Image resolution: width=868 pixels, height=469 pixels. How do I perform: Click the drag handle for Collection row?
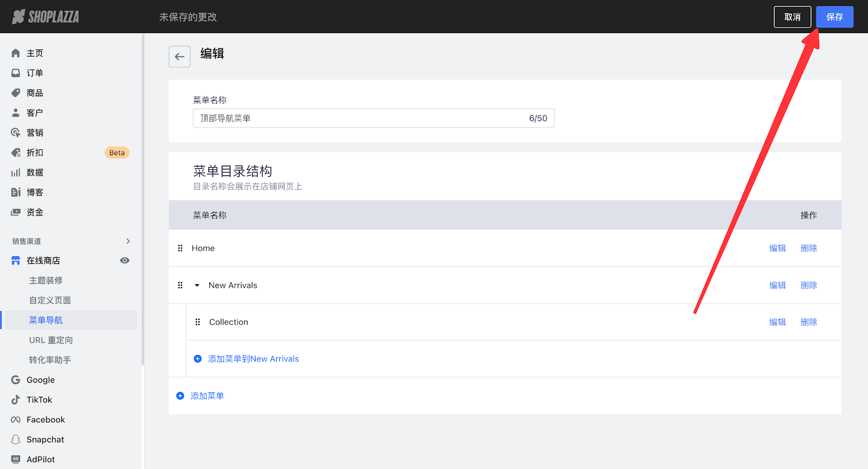coord(197,322)
